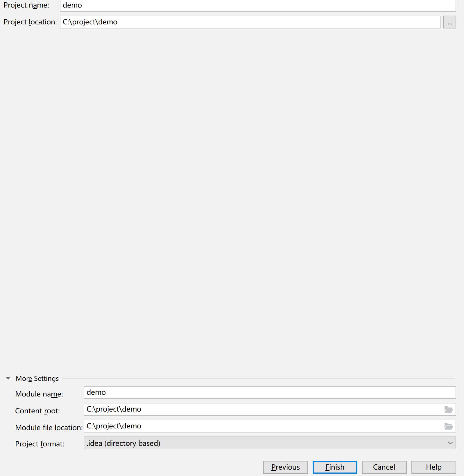Open the Help button
464x476 pixels.
click(433, 467)
